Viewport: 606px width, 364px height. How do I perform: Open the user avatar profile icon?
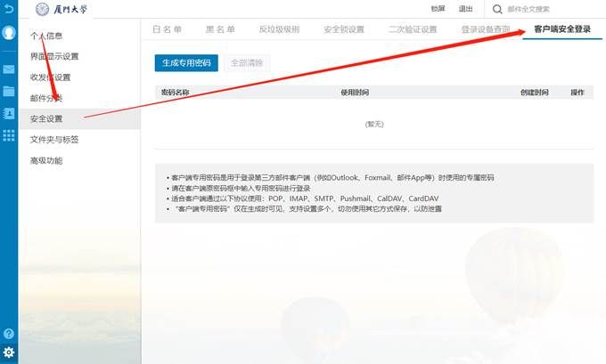coord(9,33)
